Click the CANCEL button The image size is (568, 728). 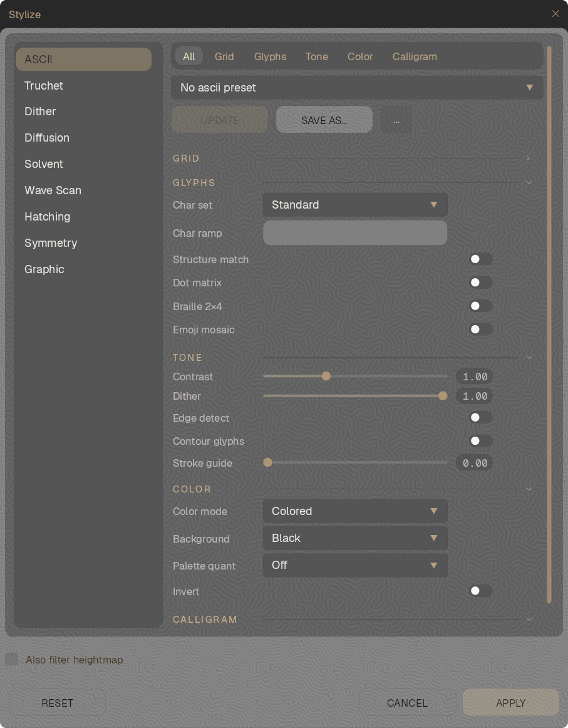(x=407, y=703)
